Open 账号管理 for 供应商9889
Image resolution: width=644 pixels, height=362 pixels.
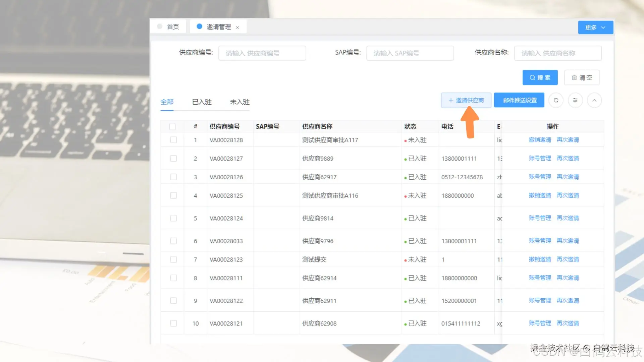click(x=540, y=158)
